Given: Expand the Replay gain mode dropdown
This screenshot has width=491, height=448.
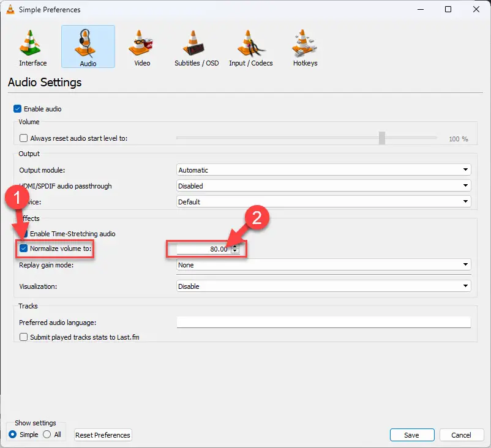Looking at the screenshot, I should [323, 265].
